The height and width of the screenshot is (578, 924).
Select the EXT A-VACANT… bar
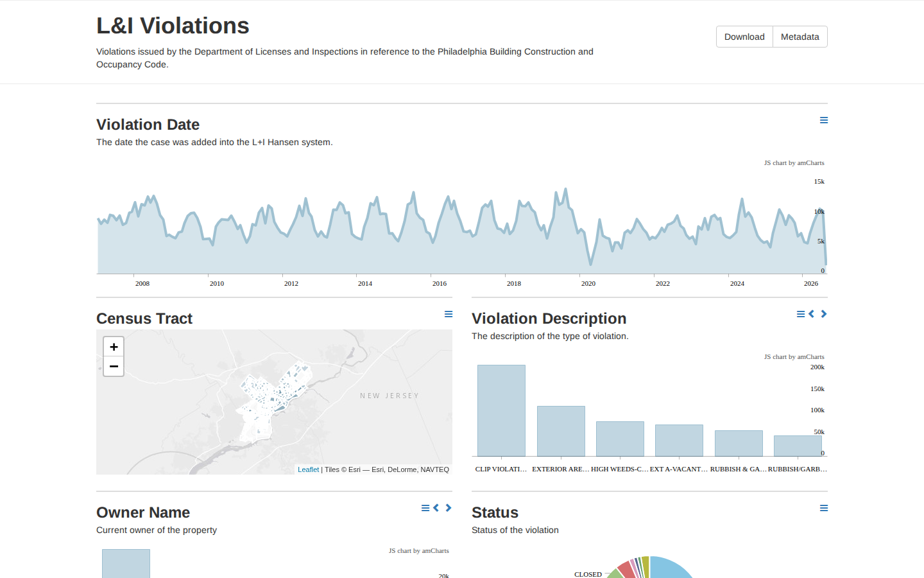click(x=679, y=441)
